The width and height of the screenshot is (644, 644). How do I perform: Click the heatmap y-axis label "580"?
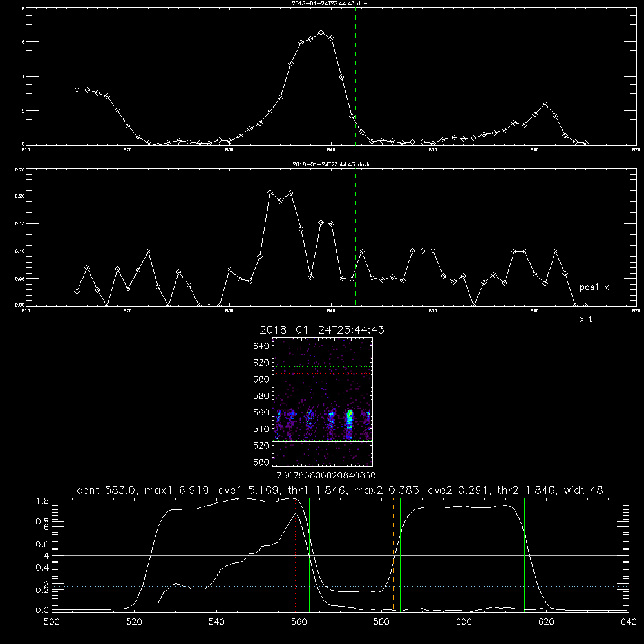tap(261, 396)
